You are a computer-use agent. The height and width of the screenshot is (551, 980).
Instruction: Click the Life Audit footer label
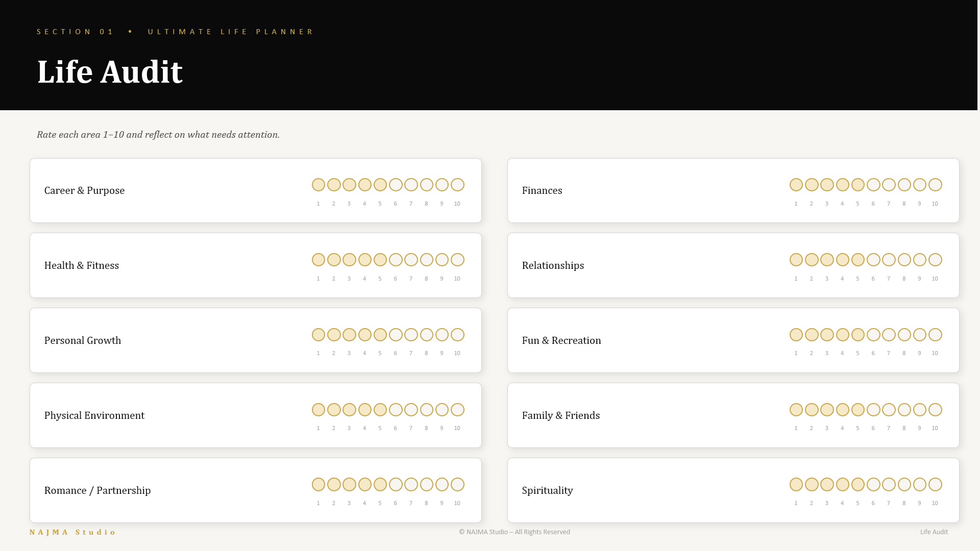934,532
